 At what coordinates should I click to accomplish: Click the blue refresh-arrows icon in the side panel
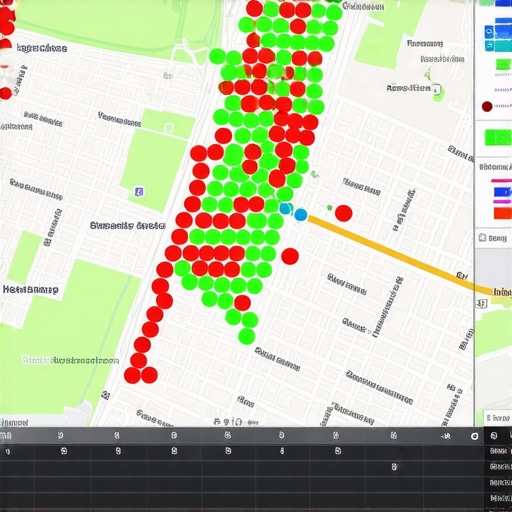click(489, 32)
